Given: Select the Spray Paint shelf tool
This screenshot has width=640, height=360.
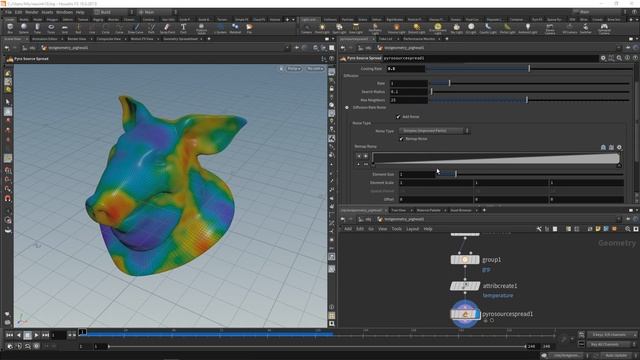Looking at the screenshot, I should click(167, 29).
